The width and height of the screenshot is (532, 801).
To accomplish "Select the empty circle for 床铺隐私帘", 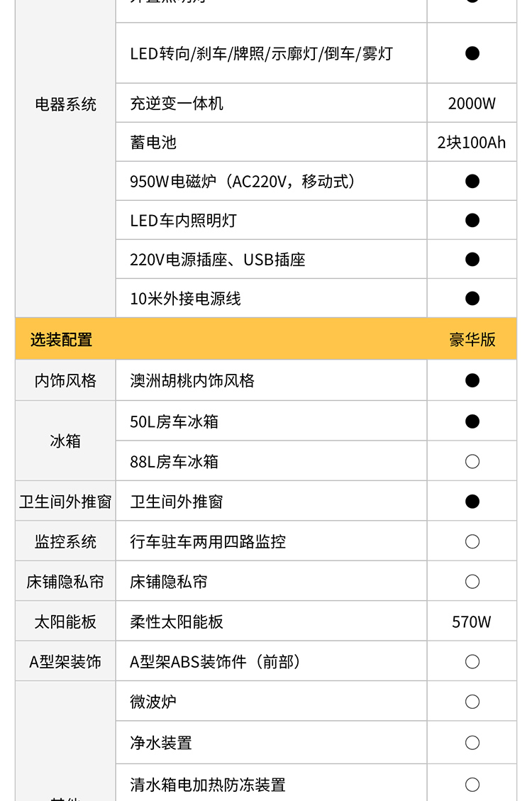I will (472, 582).
